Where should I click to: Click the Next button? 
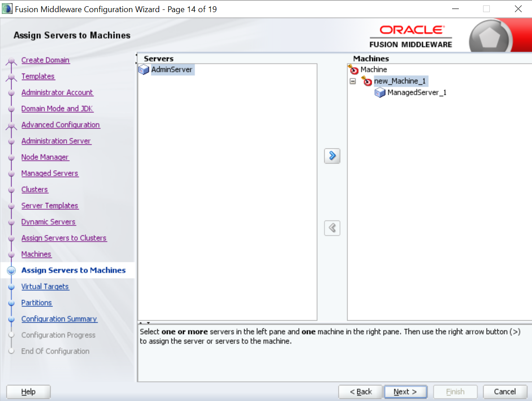point(405,392)
